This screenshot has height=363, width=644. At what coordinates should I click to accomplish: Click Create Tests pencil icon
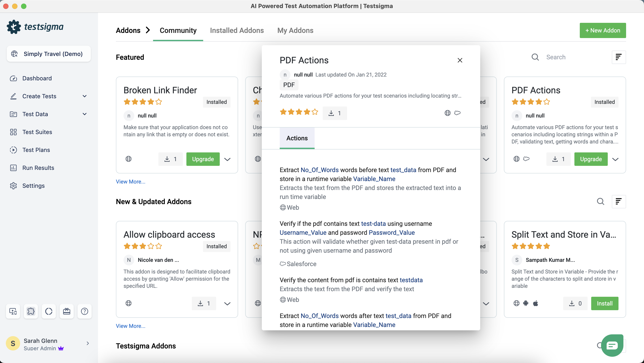click(x=13, y=96)
